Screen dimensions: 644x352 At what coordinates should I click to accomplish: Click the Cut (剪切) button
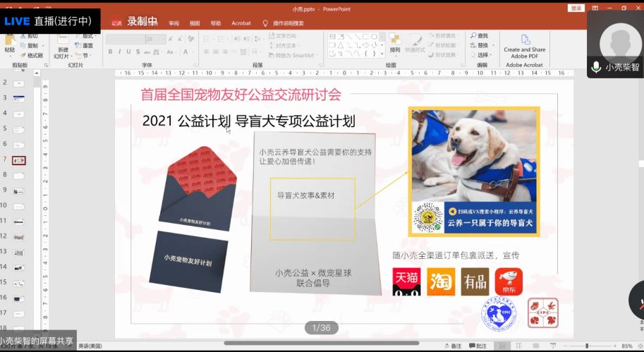tap(30, 36)
